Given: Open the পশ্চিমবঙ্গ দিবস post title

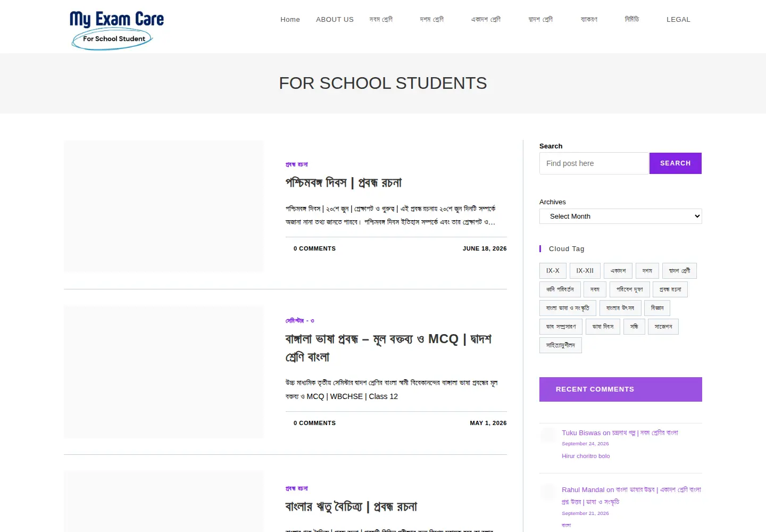Looking at the screenshot, I should click(x=344, y=183).
